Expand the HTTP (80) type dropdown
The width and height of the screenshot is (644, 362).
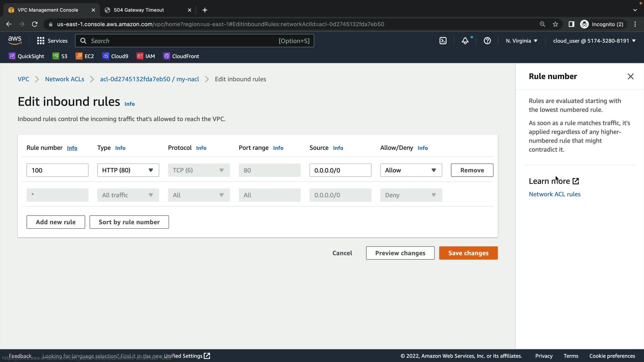pyautogui.click(x=128, y=170)
